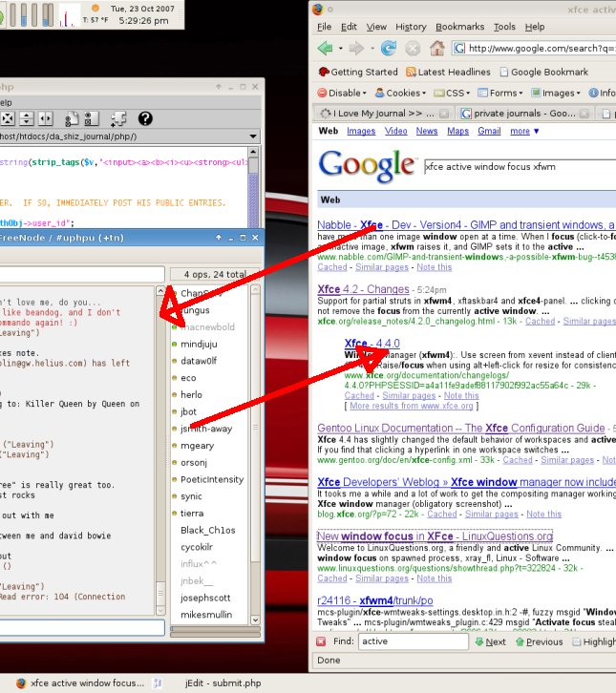The height and width of the screenshot is (693, 616).
Task: Open the Edit menu in Firefox
Action: click(x=349, y=27)
